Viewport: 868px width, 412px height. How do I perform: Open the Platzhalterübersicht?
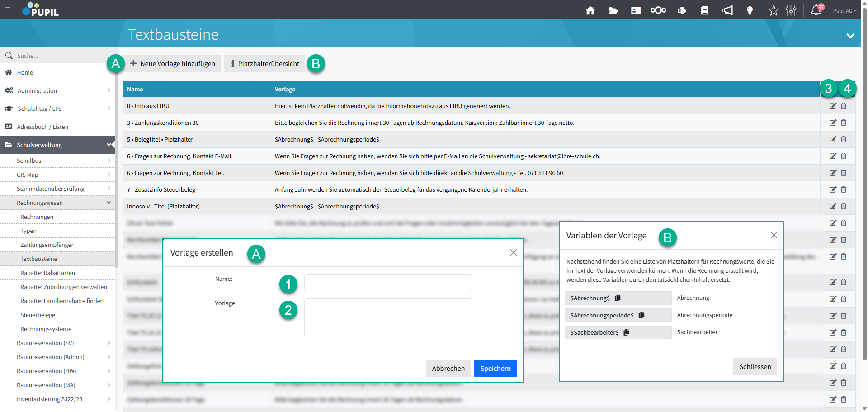click(x=265, y=63)
